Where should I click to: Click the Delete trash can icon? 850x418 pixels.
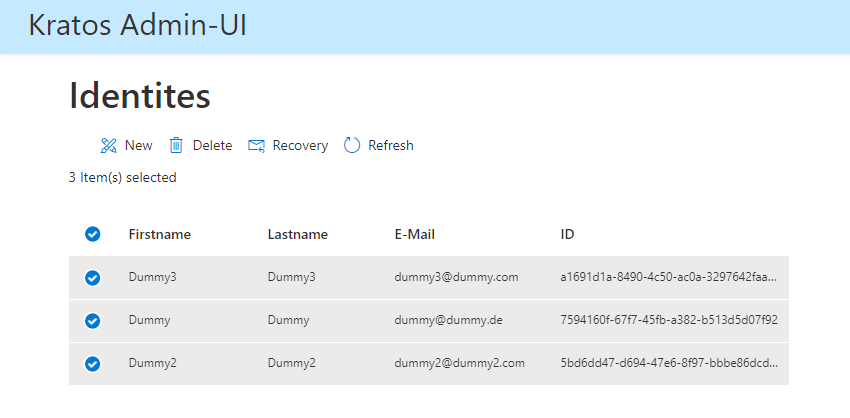176,145
